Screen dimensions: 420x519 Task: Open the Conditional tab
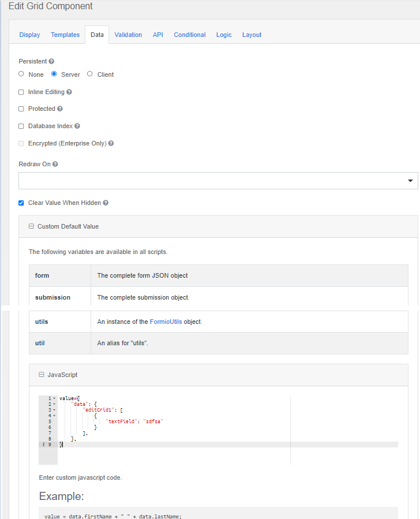click(189, 35)
